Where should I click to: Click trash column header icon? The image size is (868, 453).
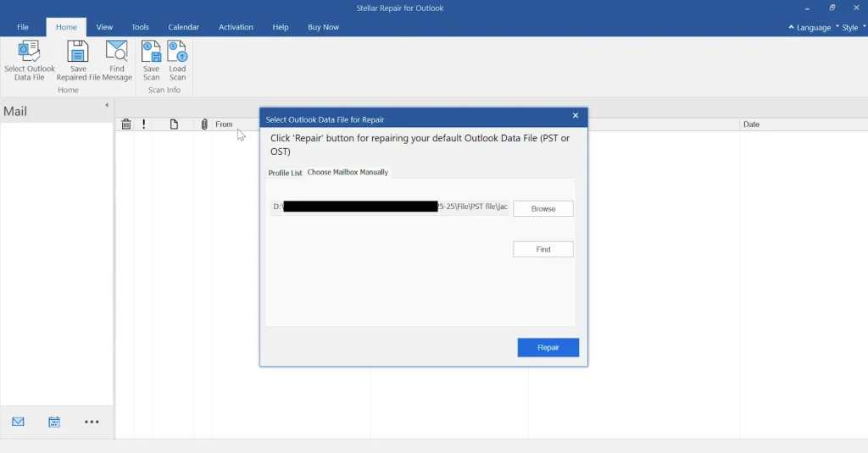tap(126, 124)
